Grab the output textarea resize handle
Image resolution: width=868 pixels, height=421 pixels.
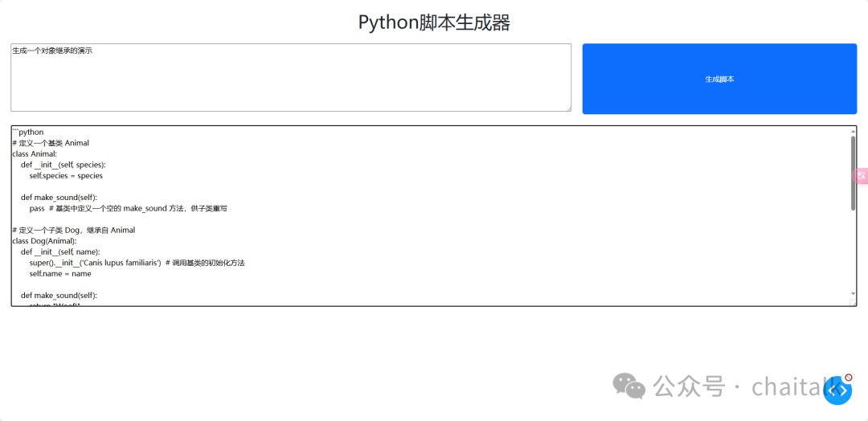click(853, 302)
